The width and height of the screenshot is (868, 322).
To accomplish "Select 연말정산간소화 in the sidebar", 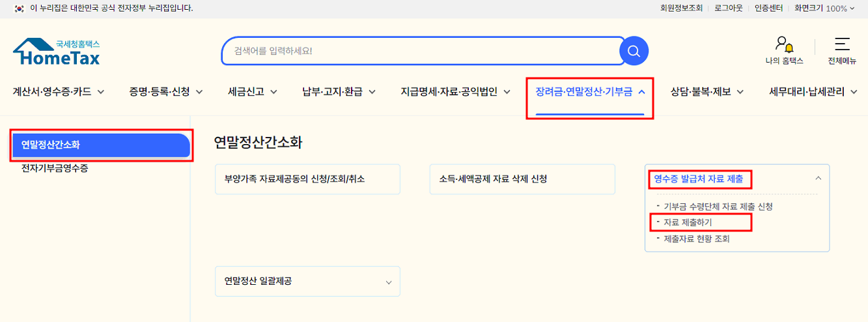I will pyautogui.click(x=101, y=145).
